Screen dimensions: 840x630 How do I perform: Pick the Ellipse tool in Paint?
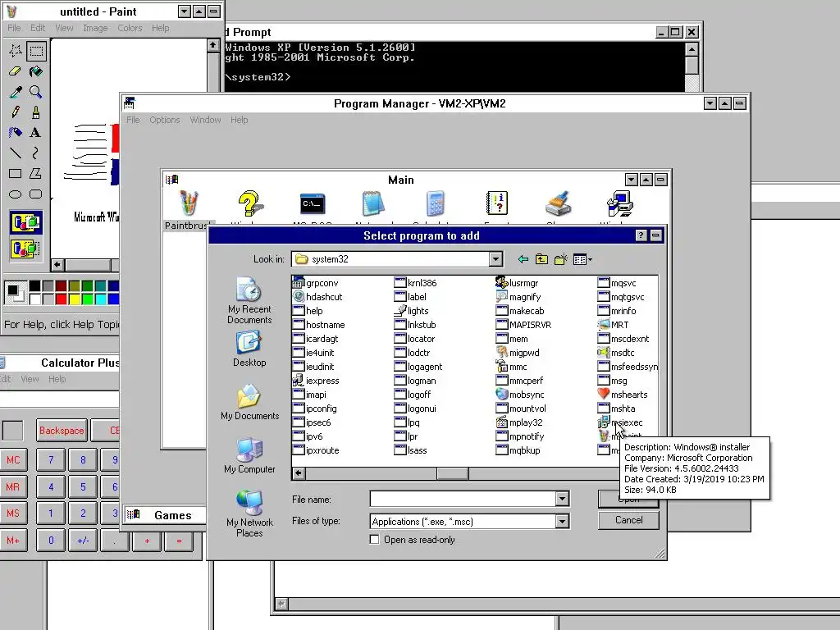click(16, 194)
